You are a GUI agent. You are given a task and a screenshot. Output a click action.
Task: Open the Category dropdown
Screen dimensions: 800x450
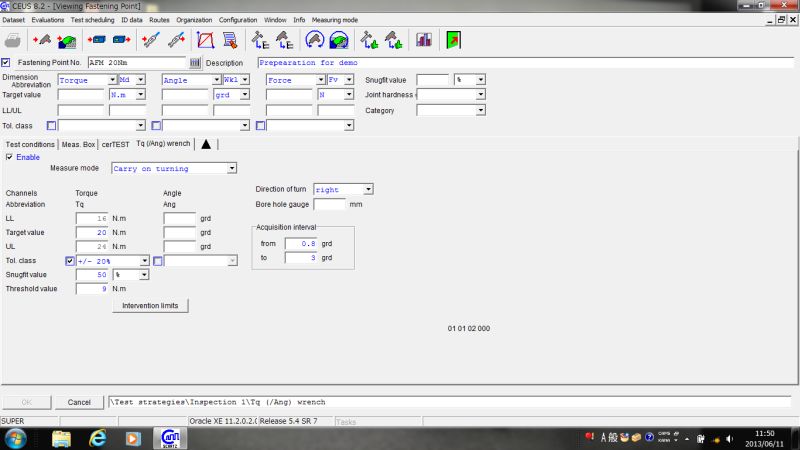pyautogui.click(x=480, y=110)
